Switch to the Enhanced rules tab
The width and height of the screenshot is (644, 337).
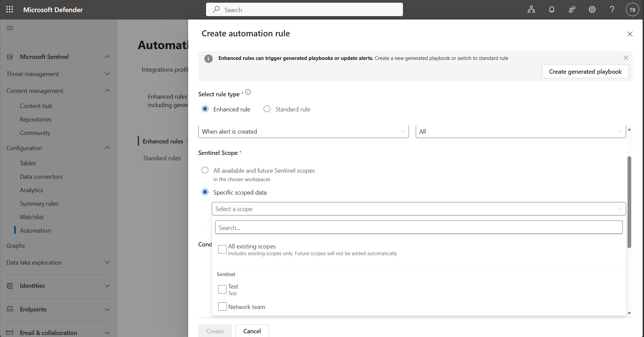tap(163, 141)
